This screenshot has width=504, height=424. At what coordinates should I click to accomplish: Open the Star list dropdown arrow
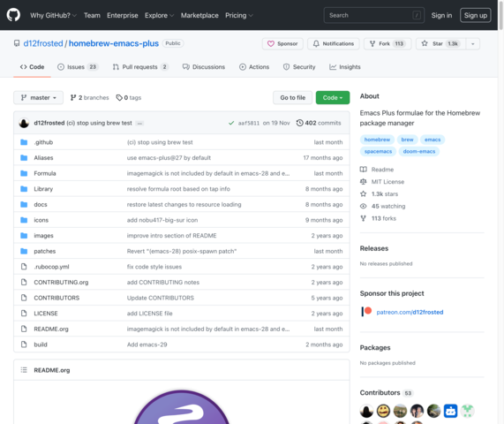pos(473,44)
